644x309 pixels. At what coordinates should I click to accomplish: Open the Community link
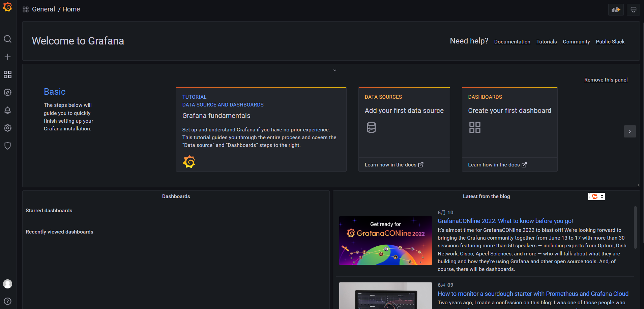[x=576, y=42]
